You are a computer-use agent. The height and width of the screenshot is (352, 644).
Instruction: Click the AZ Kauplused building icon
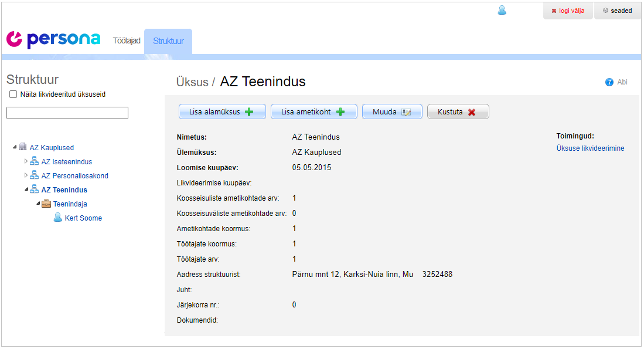coord(23,147)
